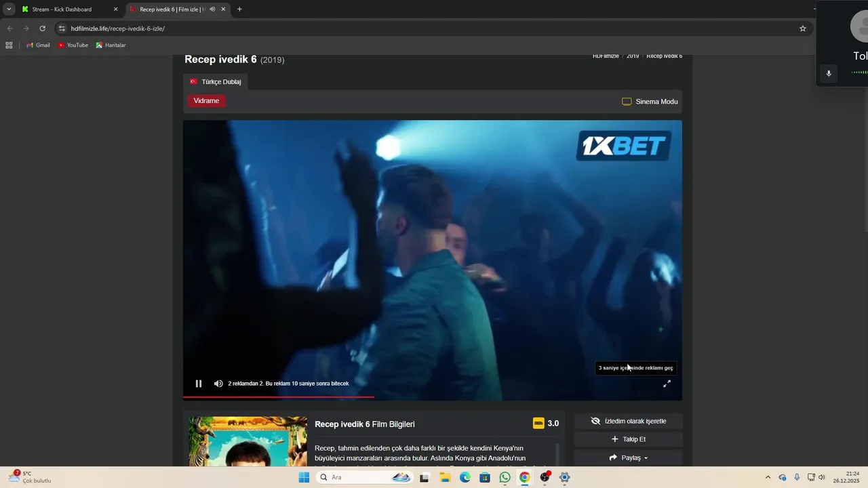868x488 pixels.
Task: Open the Gmail bookmark
Action: (x=38, y=45)
